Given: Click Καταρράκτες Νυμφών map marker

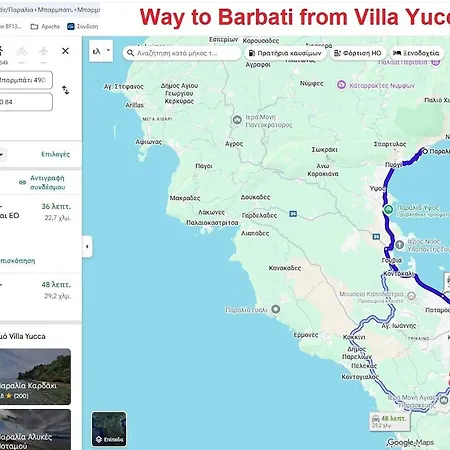Looking at the screenshot, I should point(341,85).
